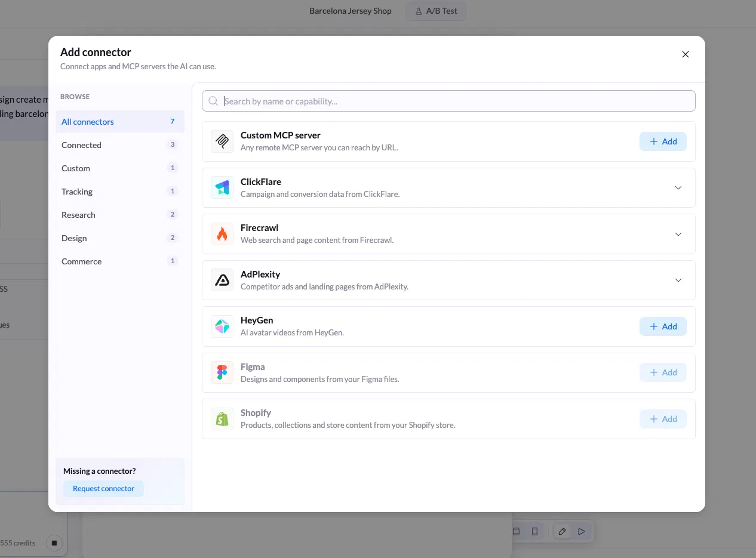This screenshot has height=558, width=756.
Task: Click the Custom MCP server logo icon
Action: (x=222, y=141)
